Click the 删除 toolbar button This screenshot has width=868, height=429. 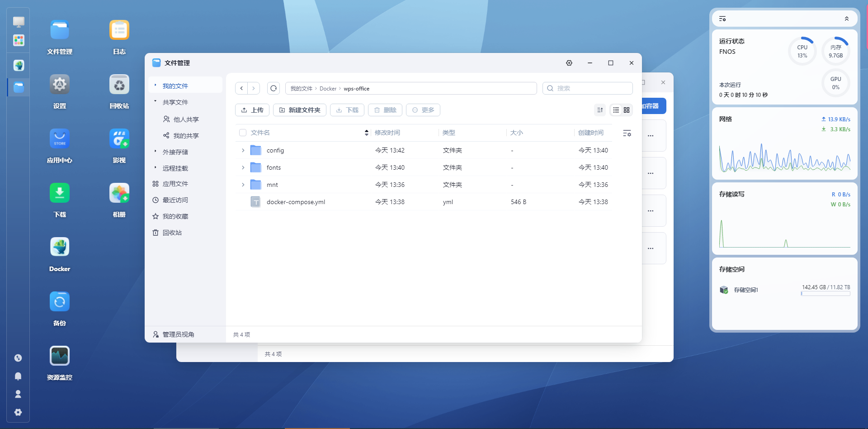click(x=385, y=110)
